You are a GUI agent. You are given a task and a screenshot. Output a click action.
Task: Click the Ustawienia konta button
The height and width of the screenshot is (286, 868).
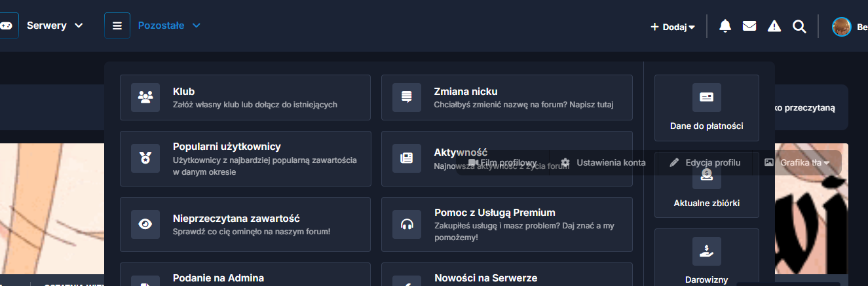pos(603,162)
